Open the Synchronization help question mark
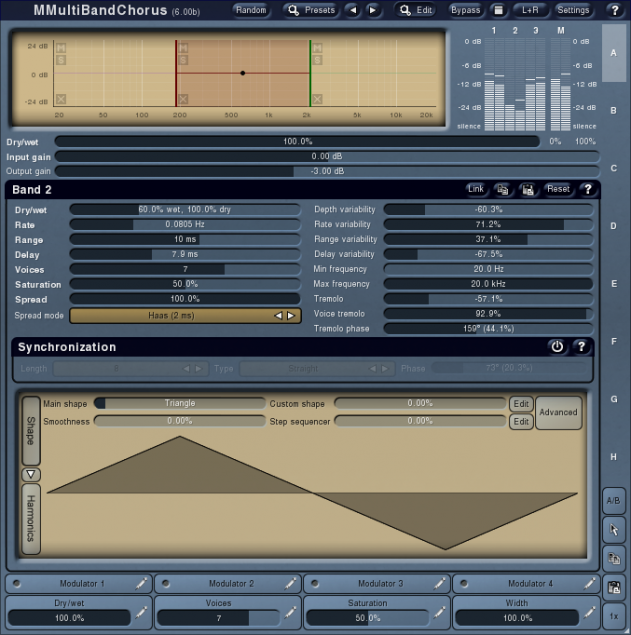 581,347
